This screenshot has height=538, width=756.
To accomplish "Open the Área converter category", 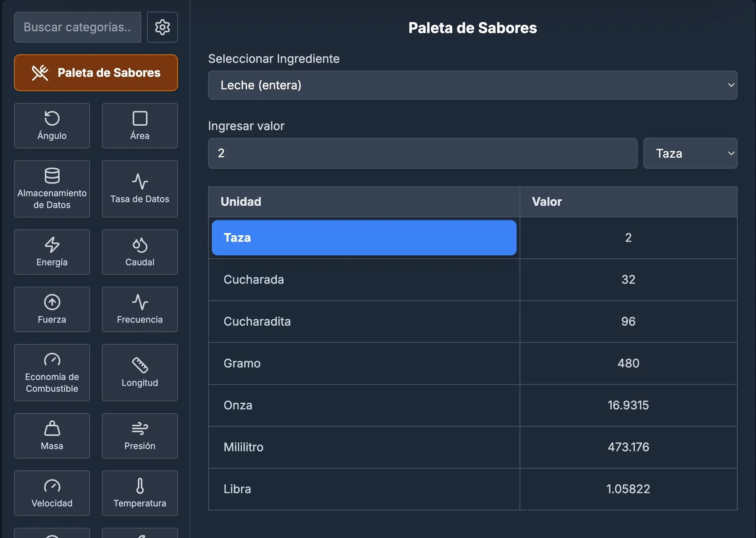I will (x=140, y=126).
